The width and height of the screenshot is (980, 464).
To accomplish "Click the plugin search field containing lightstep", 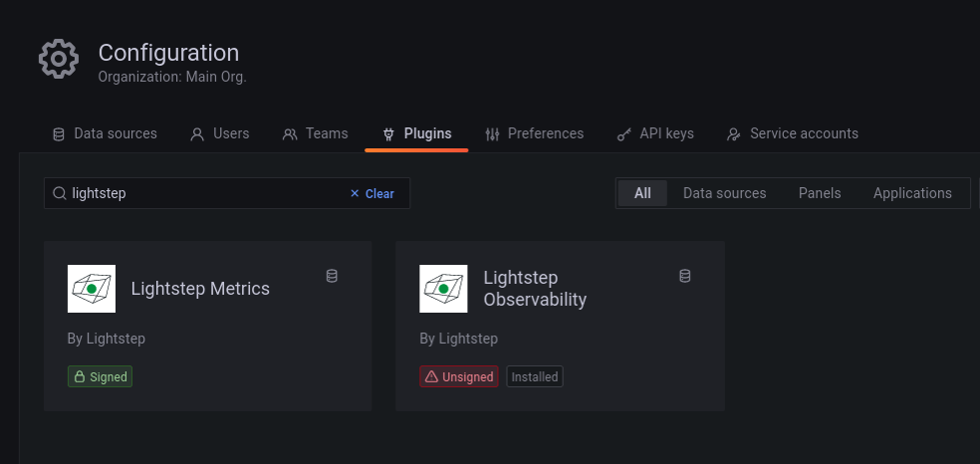I will coord(227,193).
